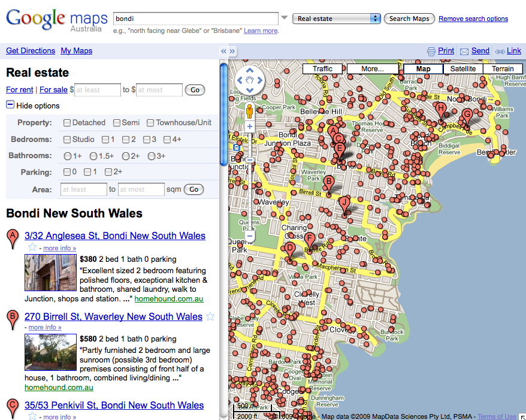
Task: Open Get Directions
Action: (31, 51)
